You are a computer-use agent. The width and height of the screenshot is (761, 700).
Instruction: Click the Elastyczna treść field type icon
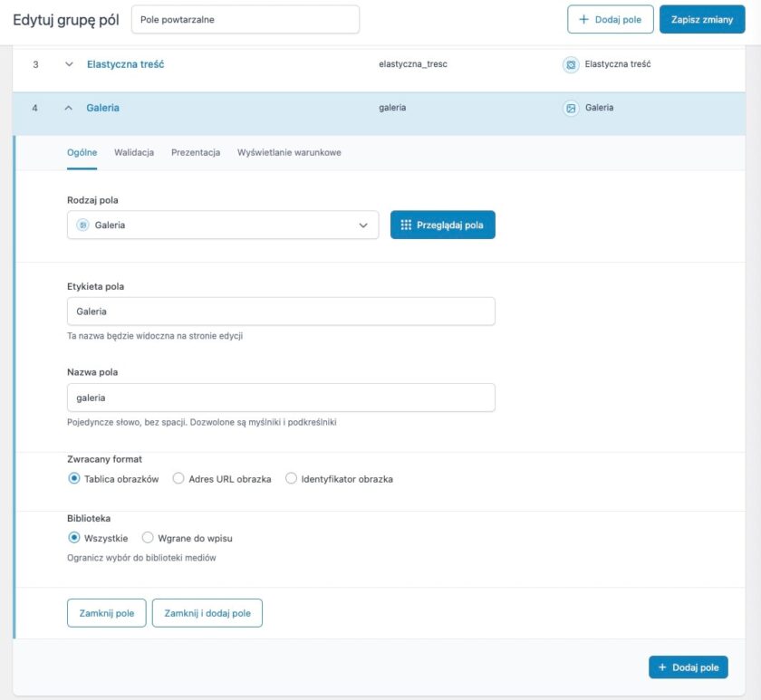pyautogui.click(x=571, y=64)
